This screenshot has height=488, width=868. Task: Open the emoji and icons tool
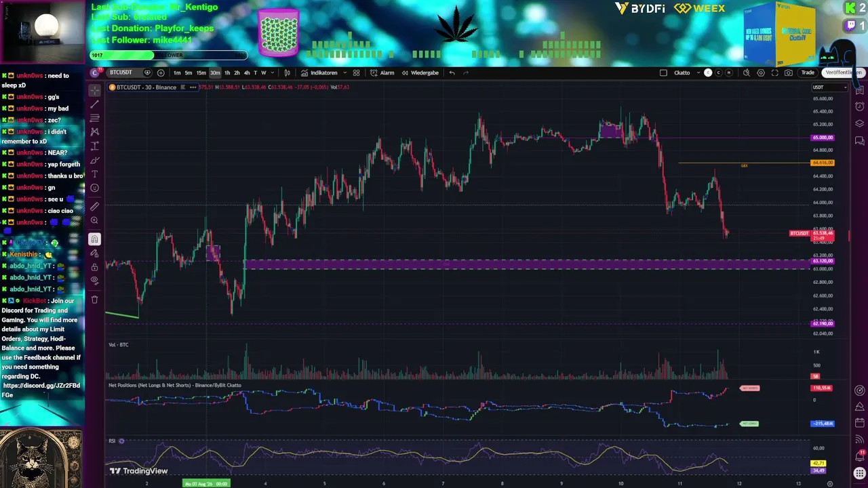point(94,188)
